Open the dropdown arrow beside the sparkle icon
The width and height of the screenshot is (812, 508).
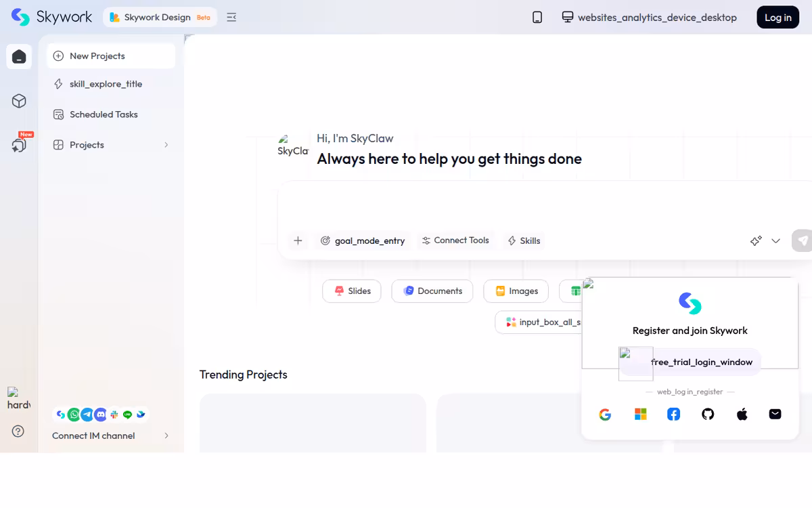coord(776,240)
